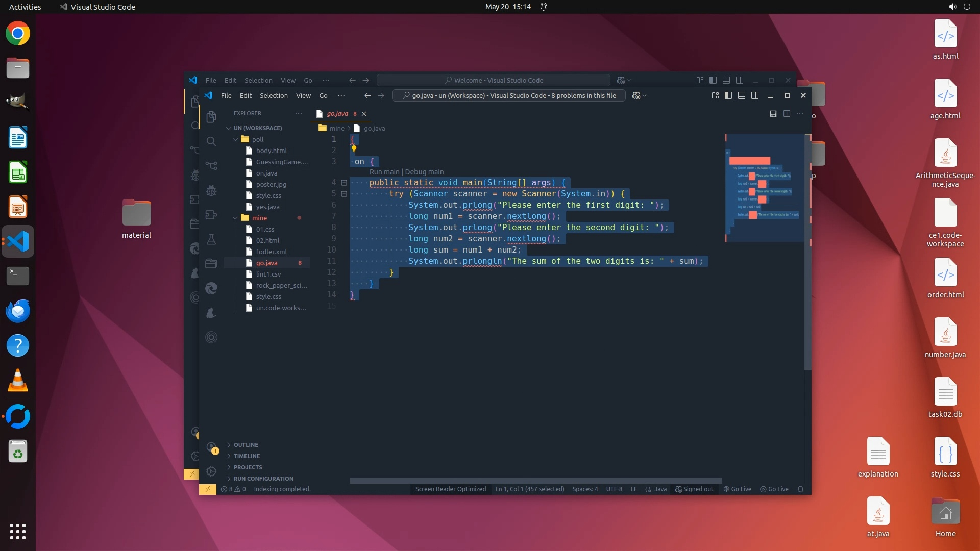Open the Extensions view icon
The width and height of the screenshot is (980, 551).
211,215
